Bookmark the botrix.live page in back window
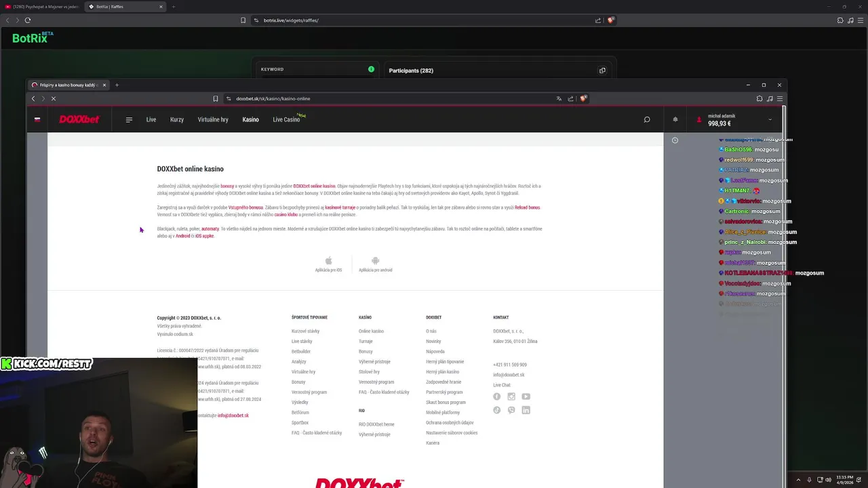Screen dimensions: 868x488 click(x=243, y=20)
